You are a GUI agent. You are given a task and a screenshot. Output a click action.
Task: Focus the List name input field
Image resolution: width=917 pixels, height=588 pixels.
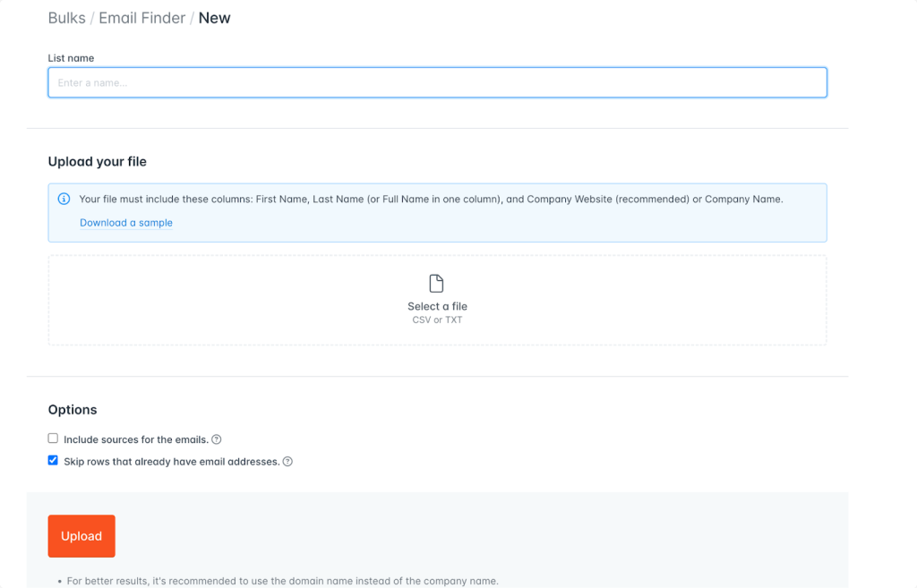coord(437,83)
